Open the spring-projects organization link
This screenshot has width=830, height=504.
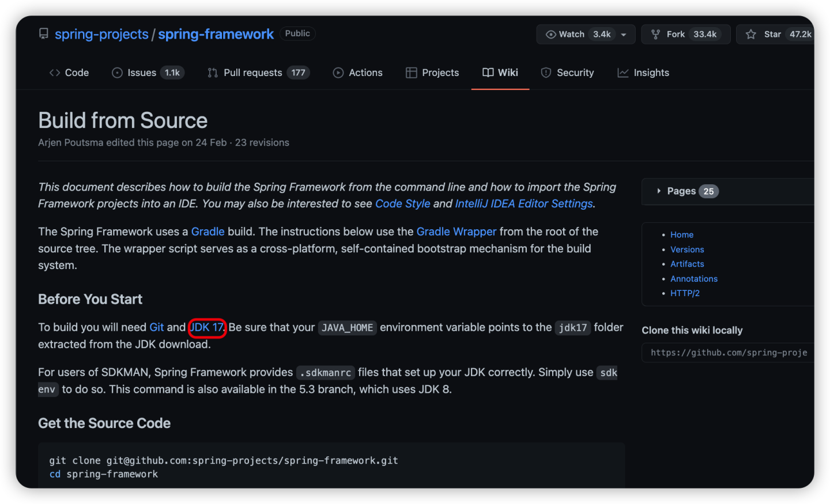tap(101, 34)
